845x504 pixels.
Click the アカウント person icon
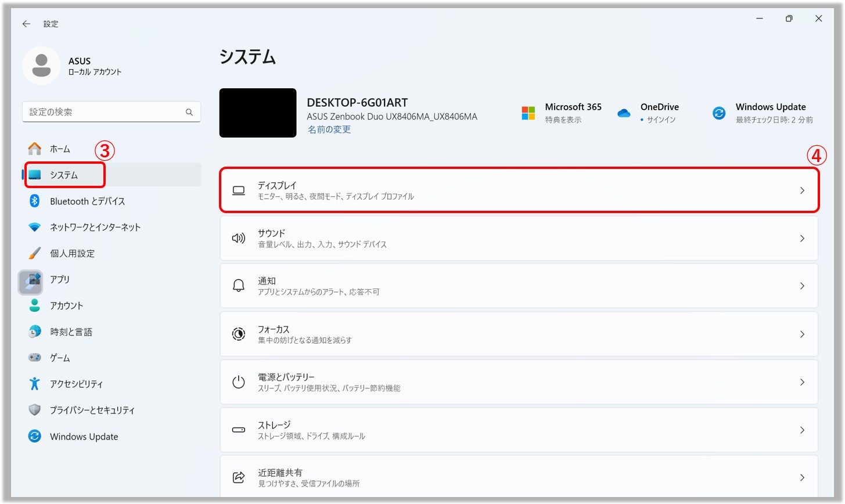click(35, 305)
